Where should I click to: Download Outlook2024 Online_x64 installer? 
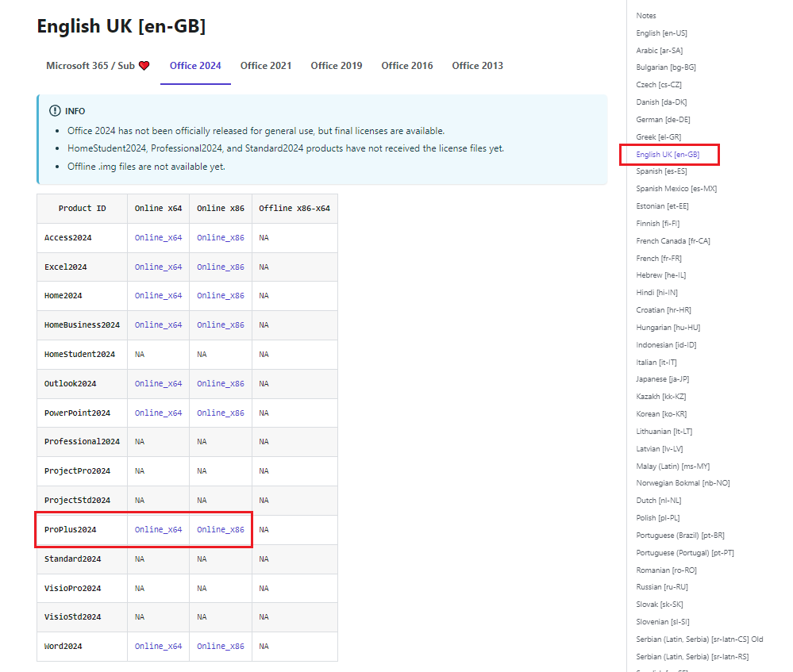[x=158, y=384]
